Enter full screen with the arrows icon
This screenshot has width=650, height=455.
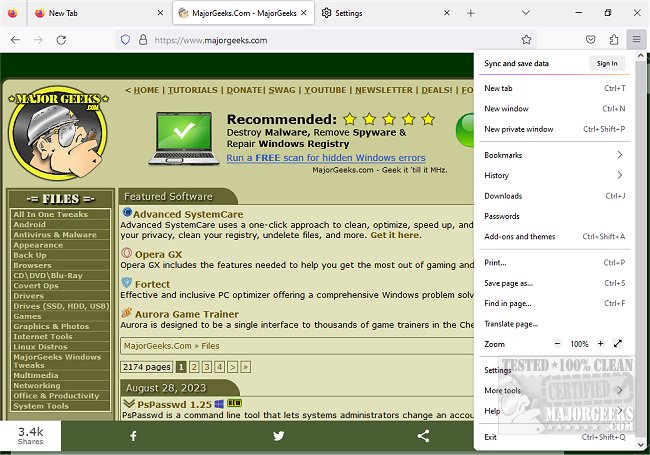618,344
